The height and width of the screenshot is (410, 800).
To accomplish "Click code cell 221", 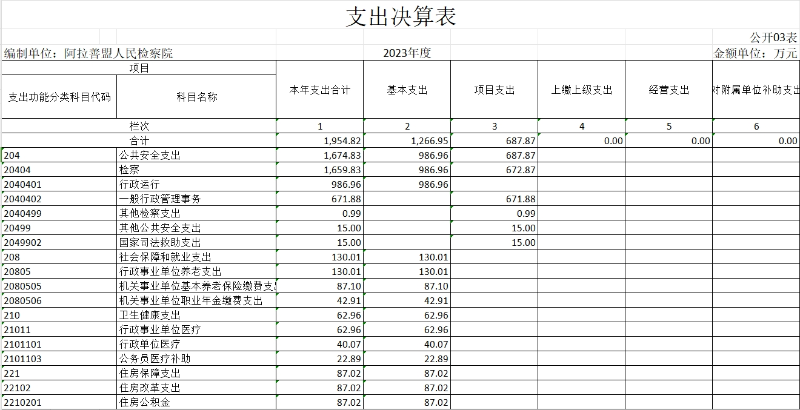I will click(59, 374).
